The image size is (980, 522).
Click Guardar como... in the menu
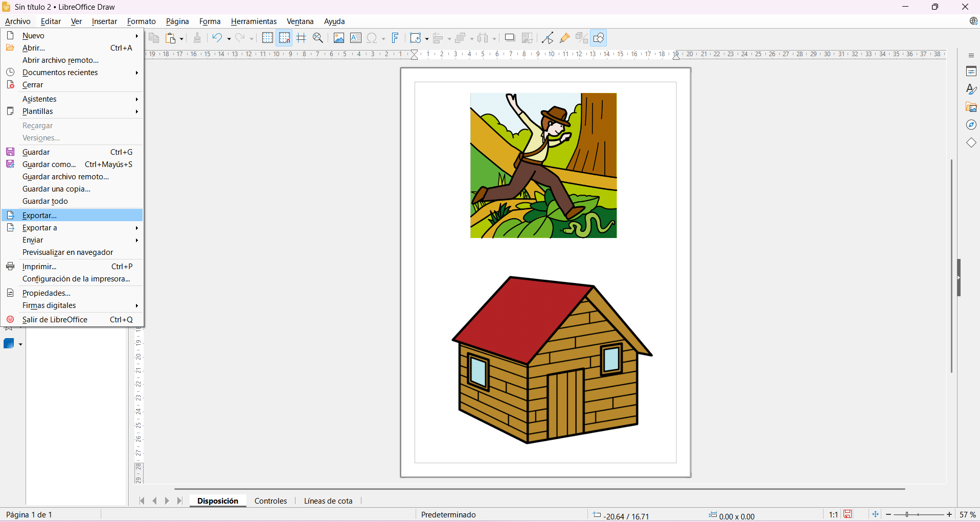pos(49,164)
